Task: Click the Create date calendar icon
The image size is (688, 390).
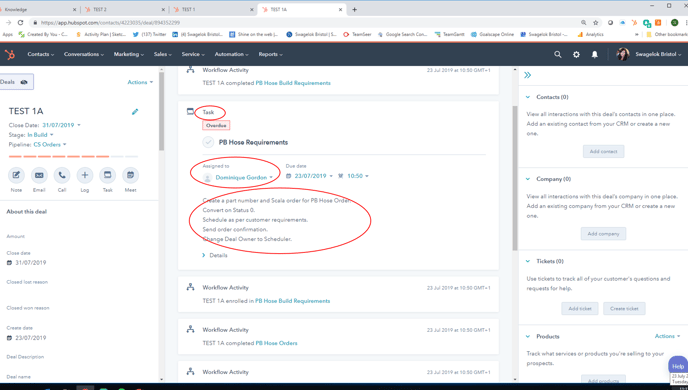Action: pyautogui.click(x=9, y=338)
